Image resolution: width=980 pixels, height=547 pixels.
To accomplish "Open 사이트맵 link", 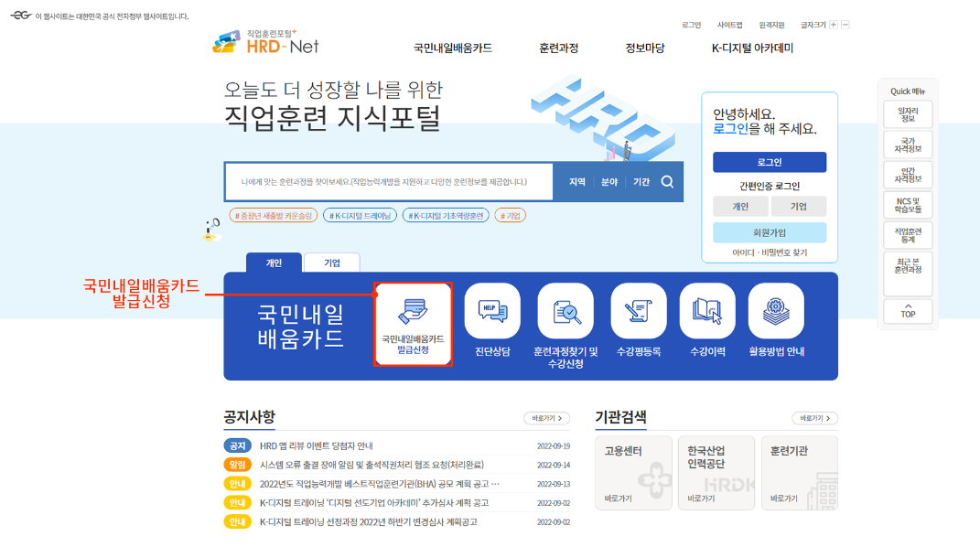I will [730, 25].
